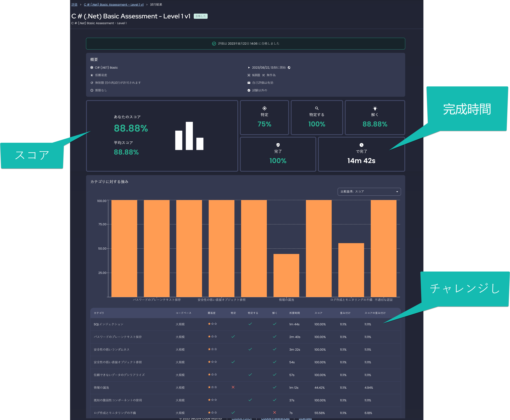Click the chart bar above ログ作成とモニタリングの不備

(351, 270)
